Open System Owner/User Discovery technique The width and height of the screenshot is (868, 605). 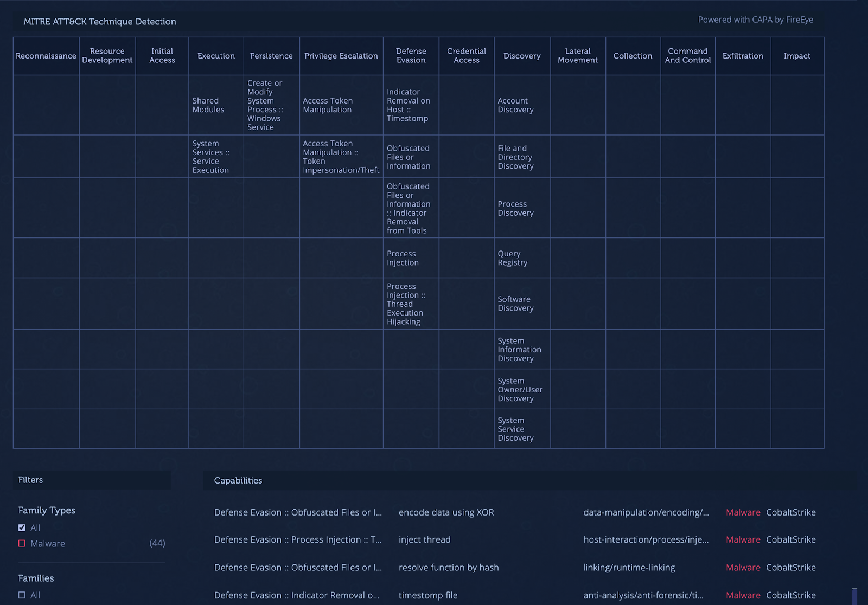pyautogui.click(x=520, y=390)
